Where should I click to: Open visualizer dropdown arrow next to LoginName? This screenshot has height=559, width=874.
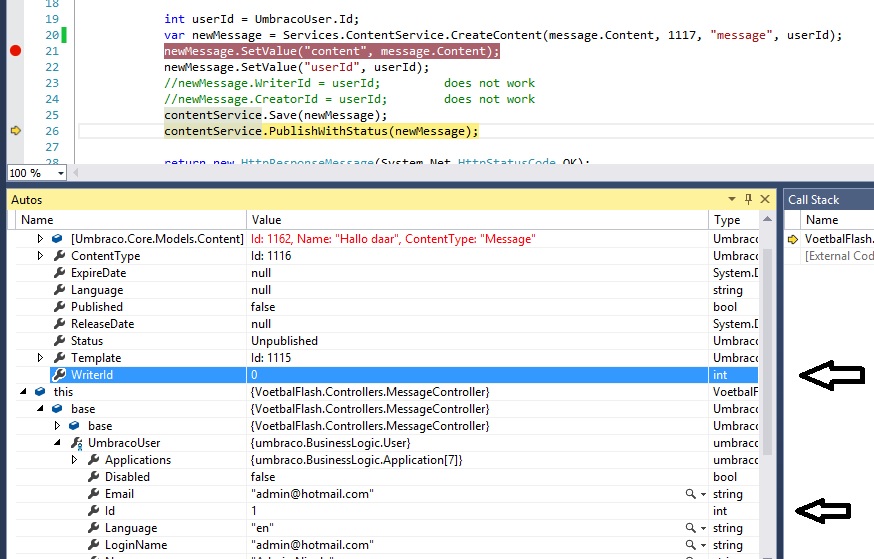pos(703,545)
